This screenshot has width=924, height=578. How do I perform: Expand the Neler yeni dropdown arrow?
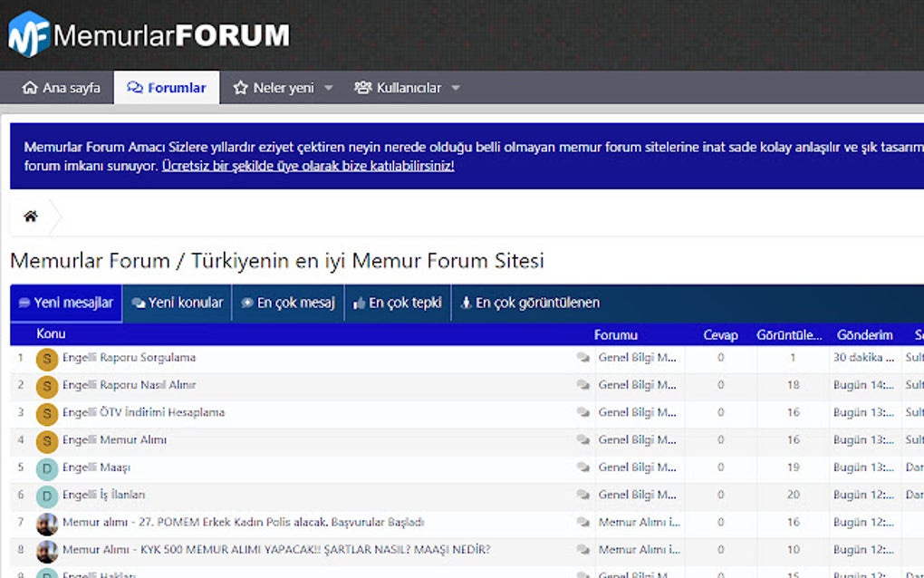[x=328, y=88]
